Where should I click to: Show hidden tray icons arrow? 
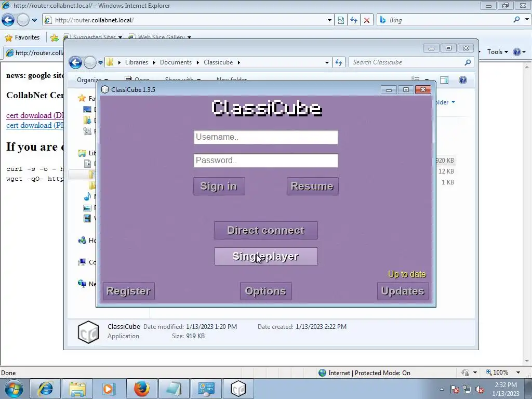pos(442,389)
